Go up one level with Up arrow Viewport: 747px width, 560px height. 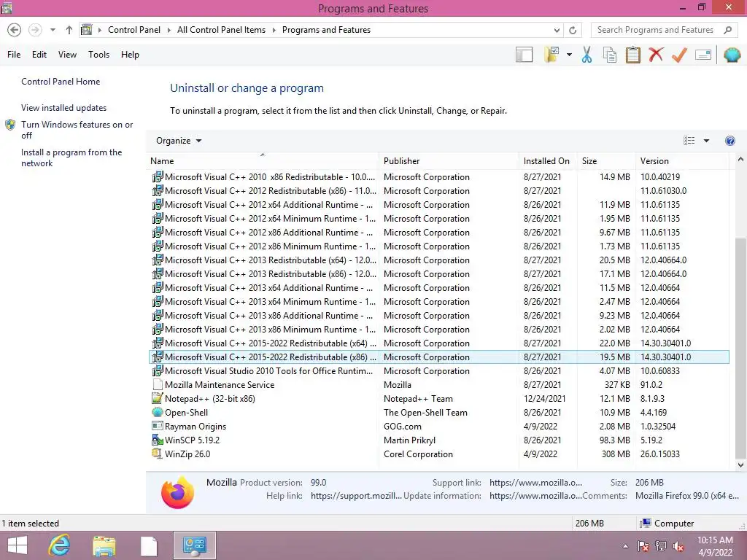point(69,30)
